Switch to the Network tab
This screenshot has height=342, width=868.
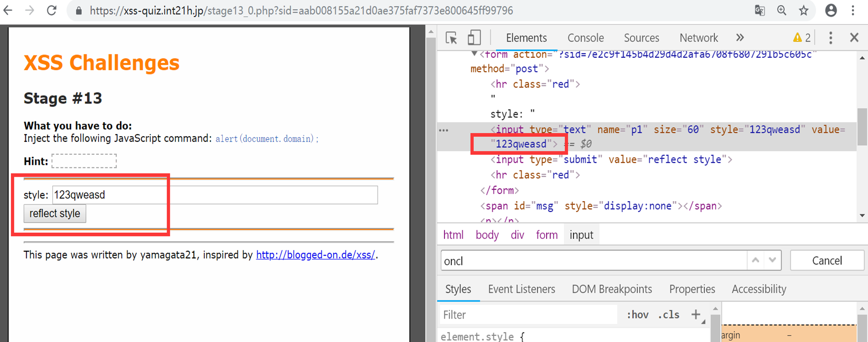(x=699, y=38)
